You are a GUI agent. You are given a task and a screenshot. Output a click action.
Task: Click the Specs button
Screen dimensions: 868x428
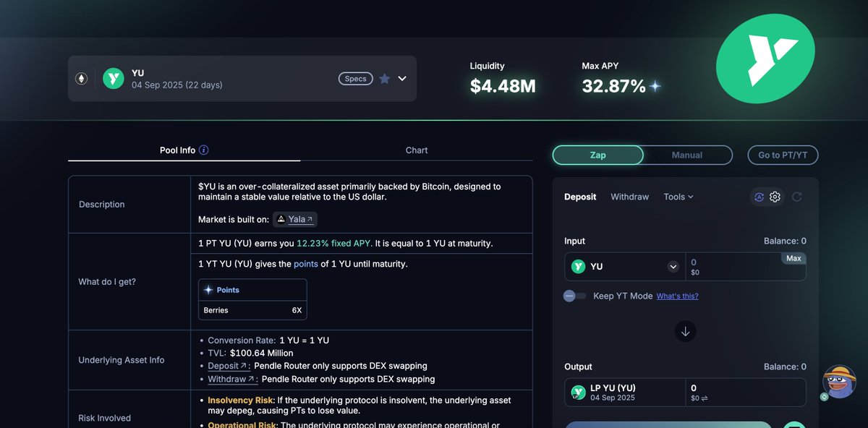355,79
